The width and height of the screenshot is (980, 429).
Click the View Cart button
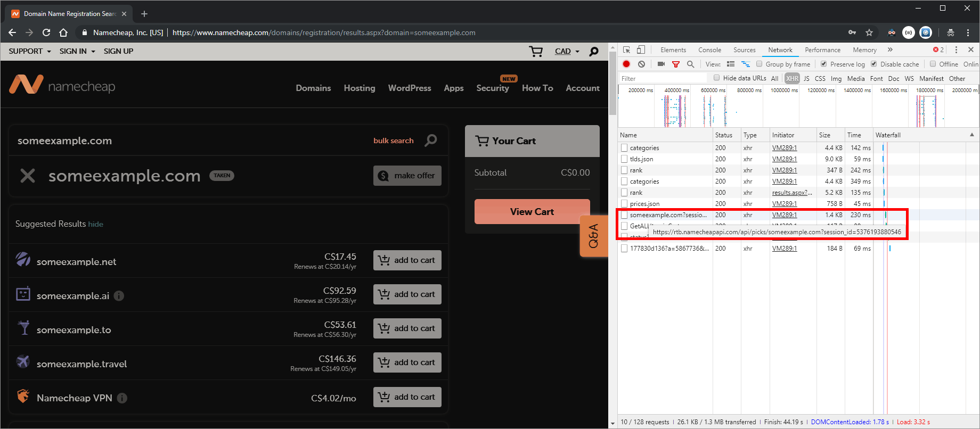(x=532, y=211)
